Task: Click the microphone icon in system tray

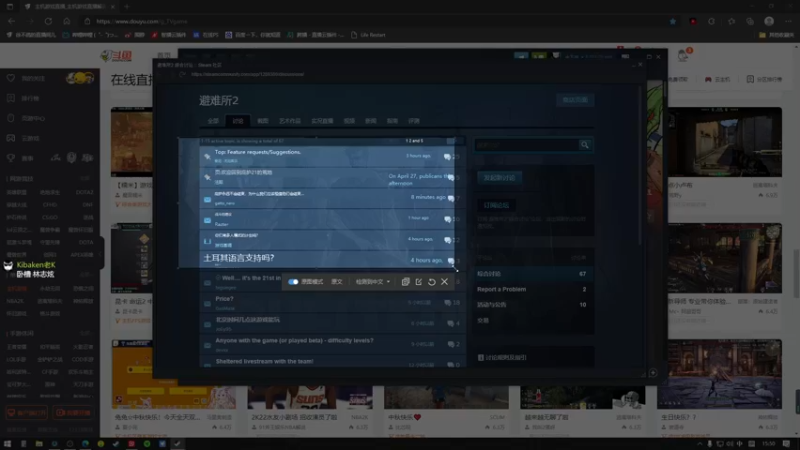Action: coord(710,444)
